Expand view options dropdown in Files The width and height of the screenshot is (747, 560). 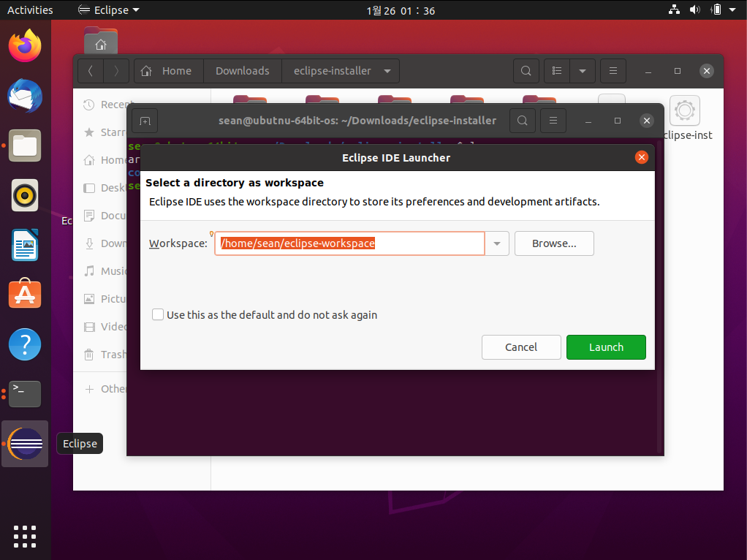pyautogui.click(x=582, y=71)
